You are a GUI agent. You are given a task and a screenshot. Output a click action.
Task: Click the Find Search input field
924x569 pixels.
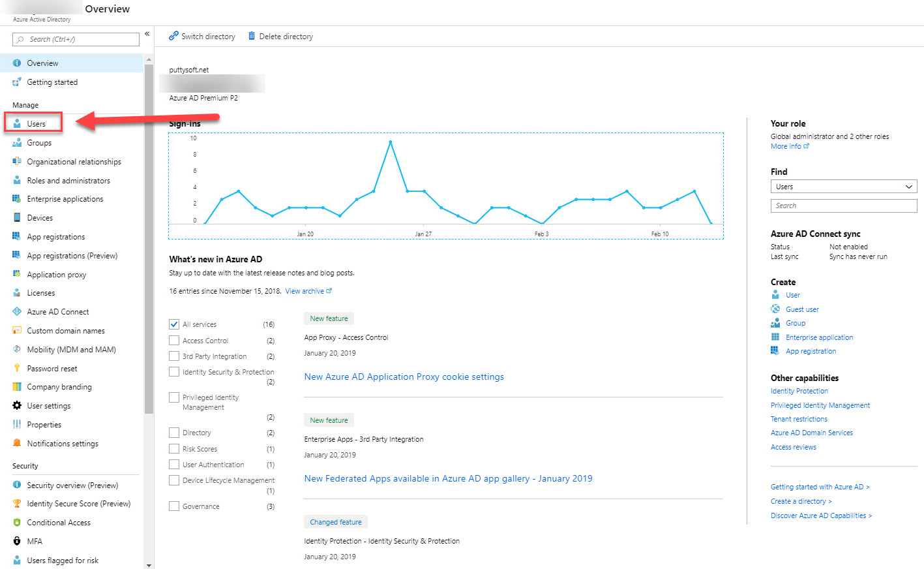click(x=844, y=206)
